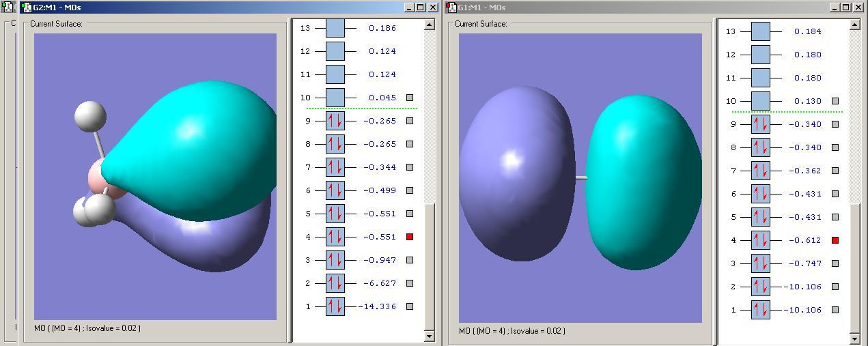Click energy value 0.184 in G1:M1
The height and width of the screenshot is (346, 868).
[808, 31]
